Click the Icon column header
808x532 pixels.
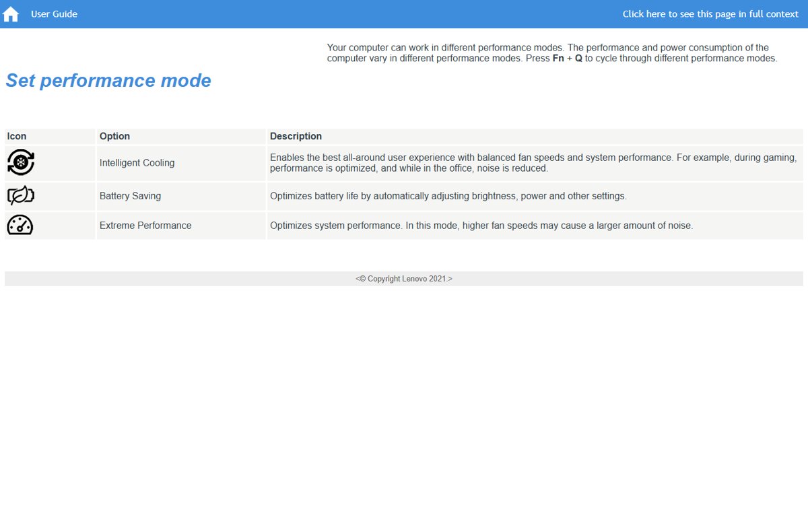17,136
